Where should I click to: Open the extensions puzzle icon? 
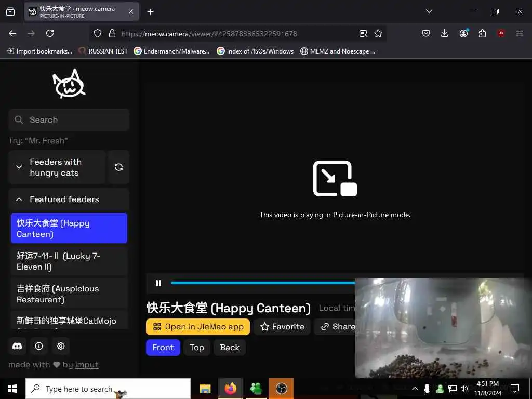482,33
